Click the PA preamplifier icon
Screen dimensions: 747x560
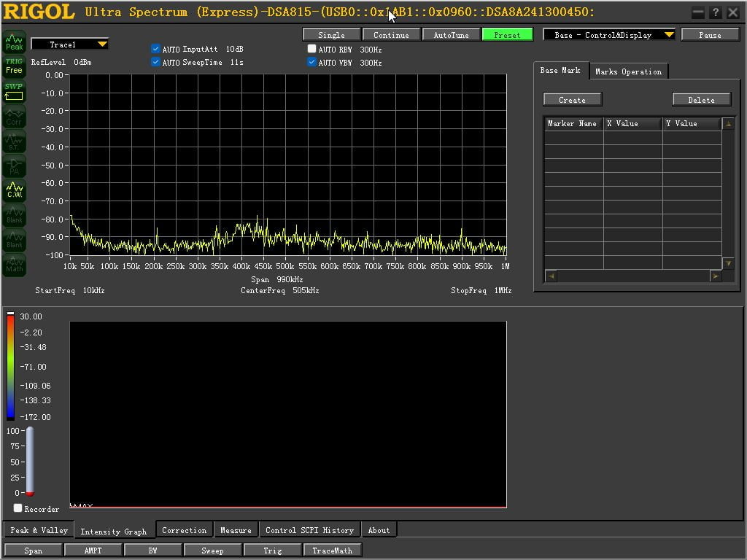pos(15,166)
